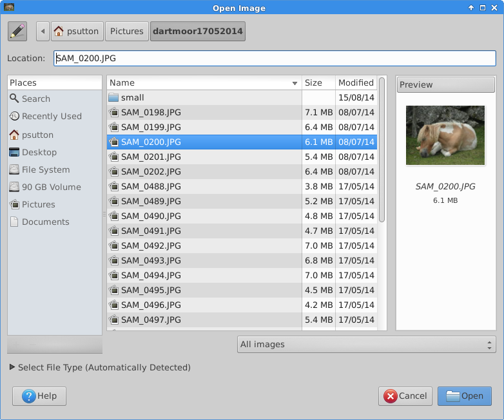Click the 7.1 MB size cell
Viewport: 504px width, 420px height.
click(318, 113)
